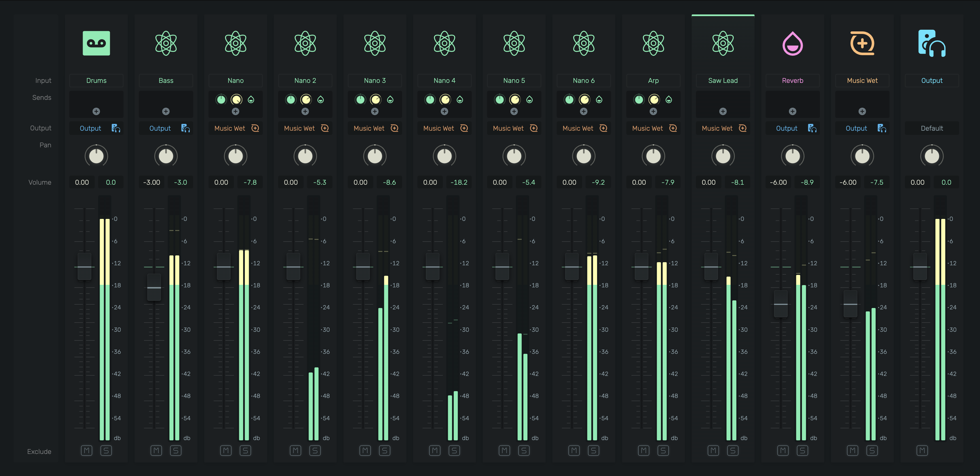Viewport: 980px width, 476px height.
Task: Click Reverb volume value field -6.00
Action: pyautogui.click(x=778, y=182)
